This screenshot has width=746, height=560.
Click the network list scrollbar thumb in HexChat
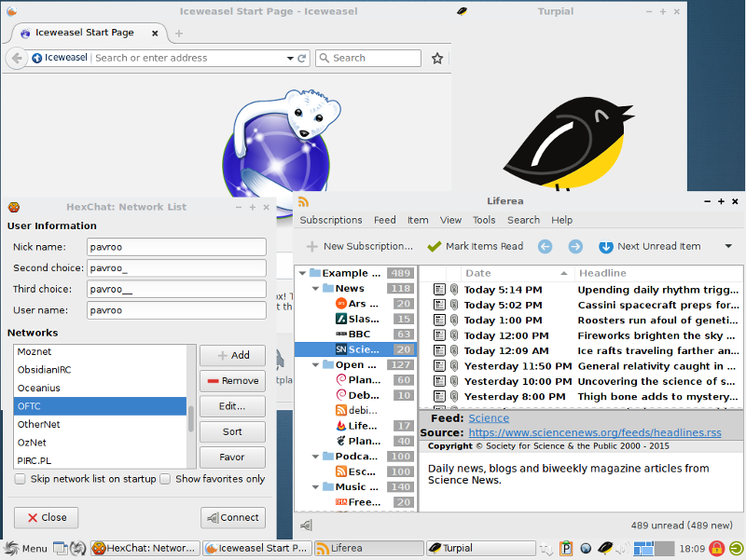click(191, 418)
